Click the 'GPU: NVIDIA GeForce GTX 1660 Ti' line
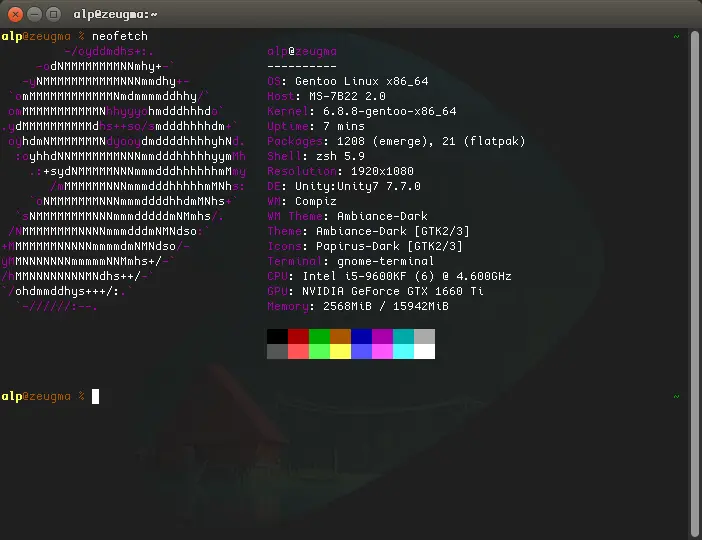The width and height of the screenshot is (702, 540). tap(376, 291)
